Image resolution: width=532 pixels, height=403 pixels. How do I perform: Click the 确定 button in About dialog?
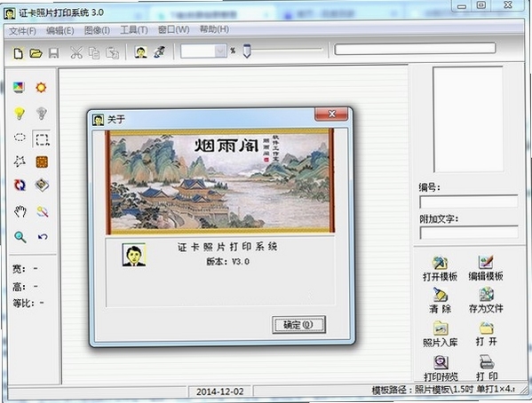point(298,325)
